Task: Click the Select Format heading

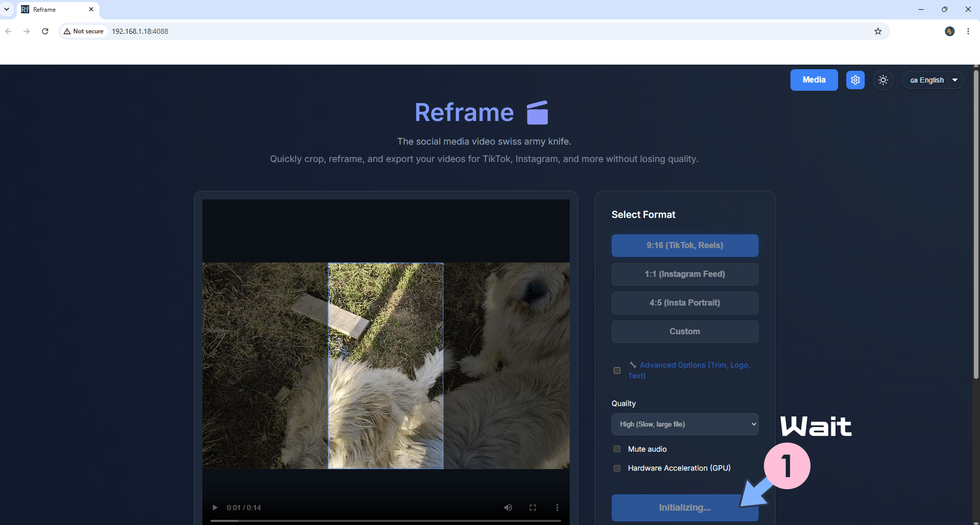Action: (x=643, y=215)
